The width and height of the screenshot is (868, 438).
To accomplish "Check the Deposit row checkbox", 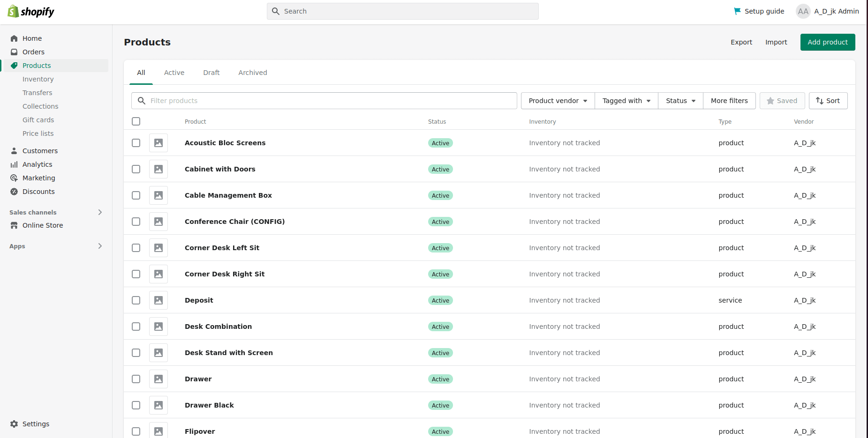I will [136, 300].
